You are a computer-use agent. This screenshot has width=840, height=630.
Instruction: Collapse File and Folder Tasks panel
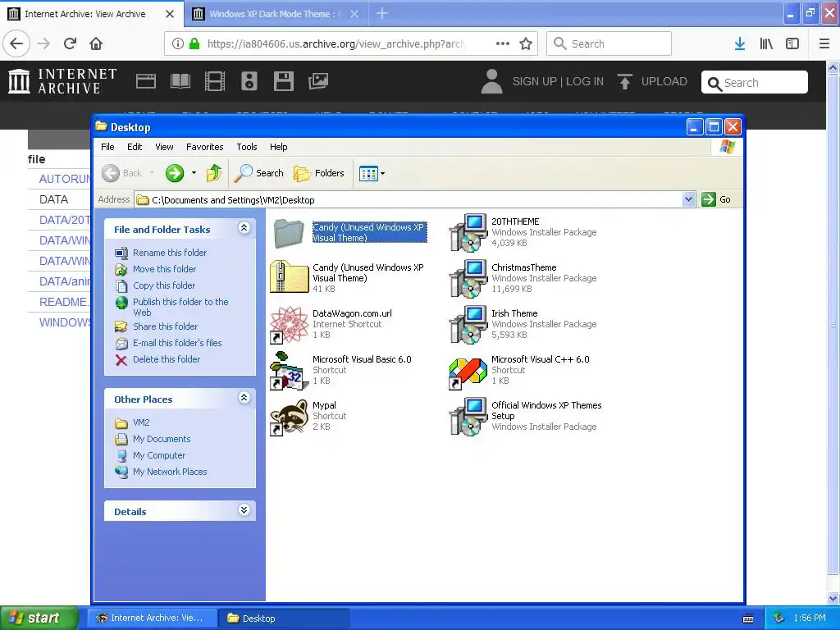point(244,228)
